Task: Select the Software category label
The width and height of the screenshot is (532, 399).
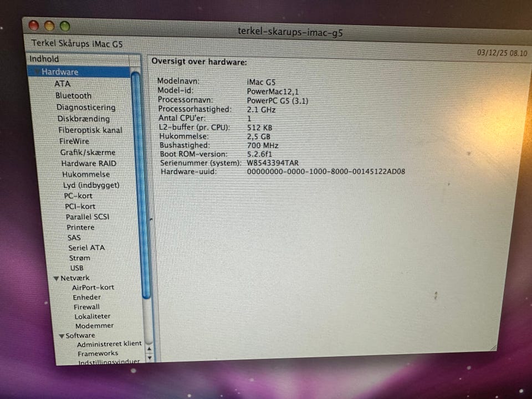Action: point(80,336)
